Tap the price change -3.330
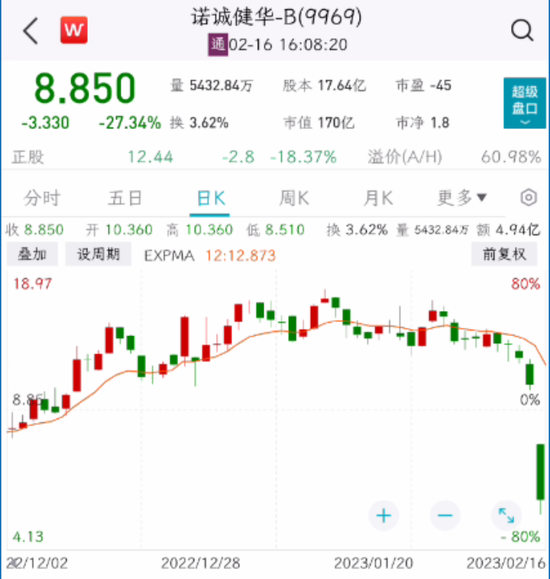The height and width of the screenshot is (579, 550). (45, 123)
